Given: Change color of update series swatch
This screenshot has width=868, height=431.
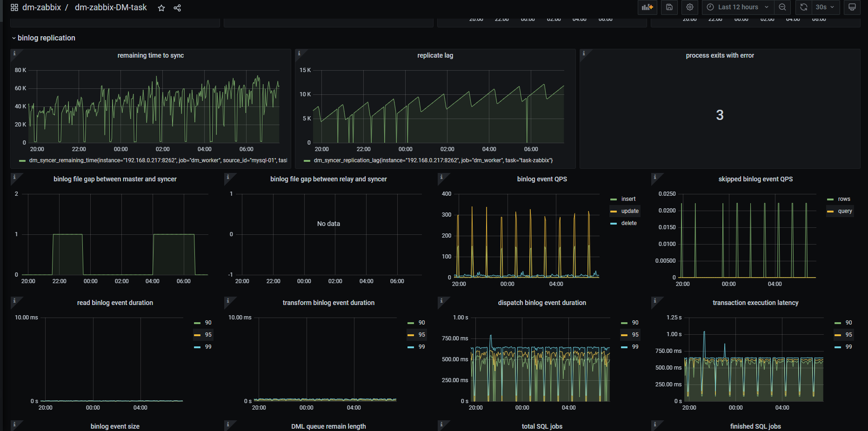Looking at the screenshot, I should (x=614, y=211).
